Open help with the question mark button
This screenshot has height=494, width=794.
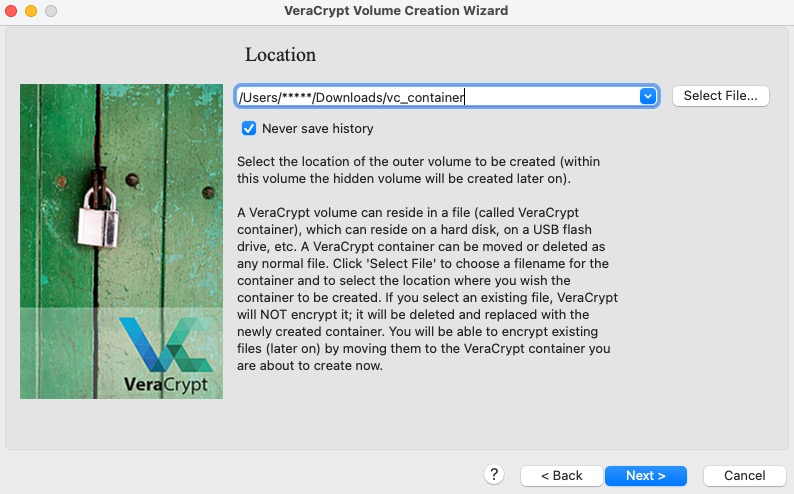494,475
